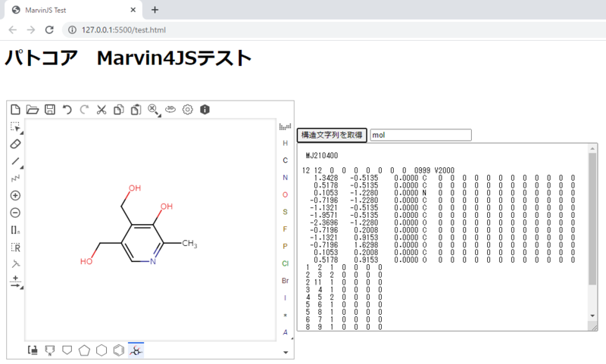Image resolution: width=606 pixels, height=364 pixels.
Task: Click the increase charge plus icon
Action: coord(15,196)
